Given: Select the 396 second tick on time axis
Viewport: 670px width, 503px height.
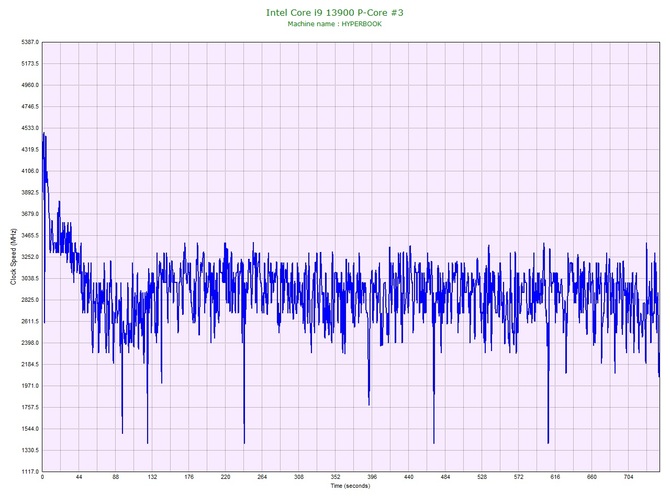Looking at the screenshot, I should coord(372,478).
